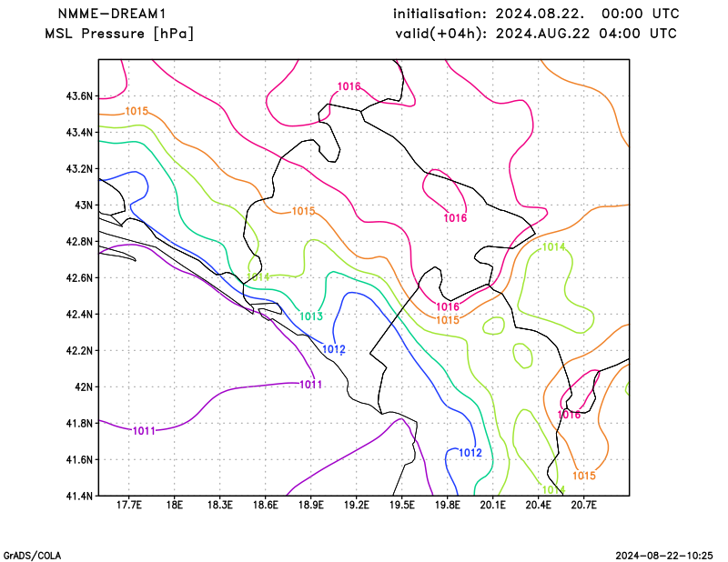Image resolution: width=728 pixels, height=562 pixels.
Task: Click the NMME-DREAM1 model title
Action: click(111, 14)
